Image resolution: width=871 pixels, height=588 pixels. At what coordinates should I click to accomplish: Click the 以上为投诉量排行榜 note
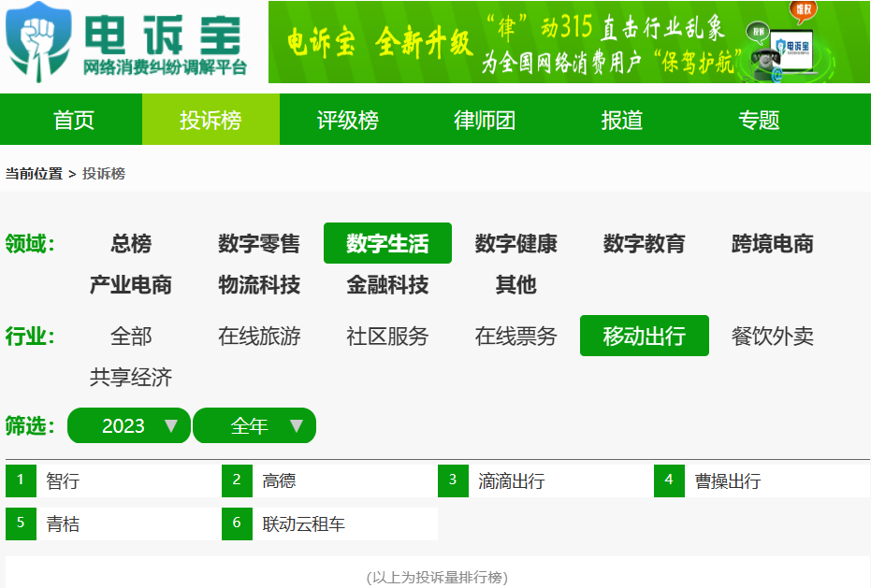(x=437, y=578)
